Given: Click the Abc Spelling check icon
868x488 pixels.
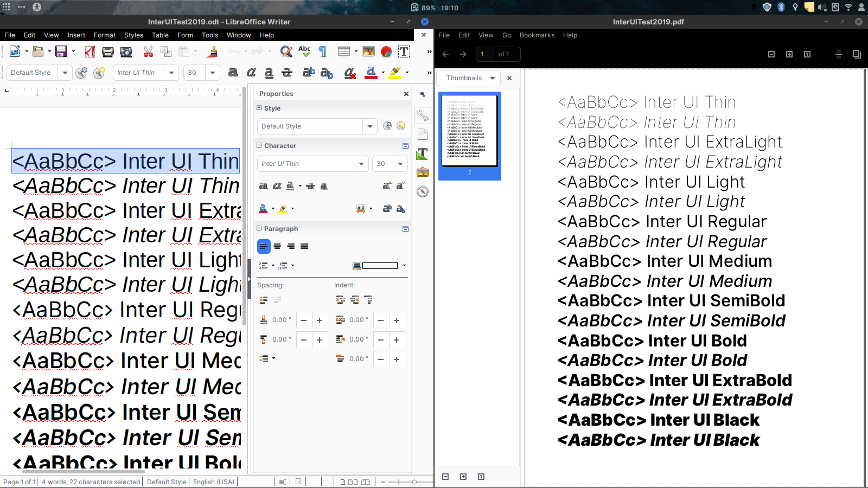Looking at the screenshot, I should click(304, 52).
